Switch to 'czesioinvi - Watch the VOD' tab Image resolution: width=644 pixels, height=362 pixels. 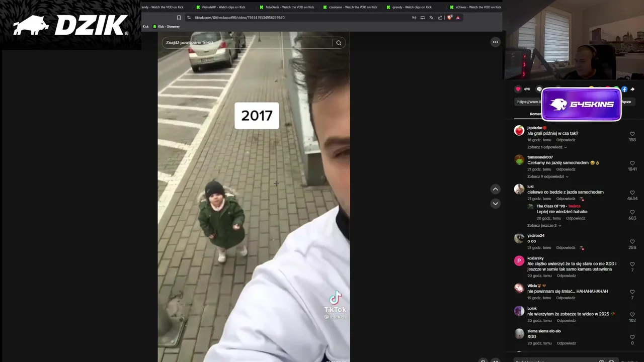pos(350,7)
